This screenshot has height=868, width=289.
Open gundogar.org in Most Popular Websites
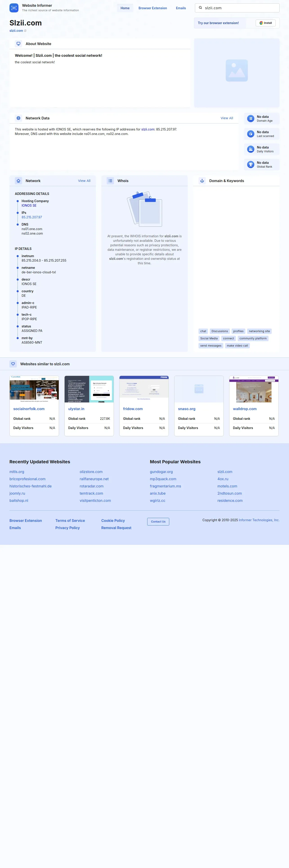coord(161,472)
